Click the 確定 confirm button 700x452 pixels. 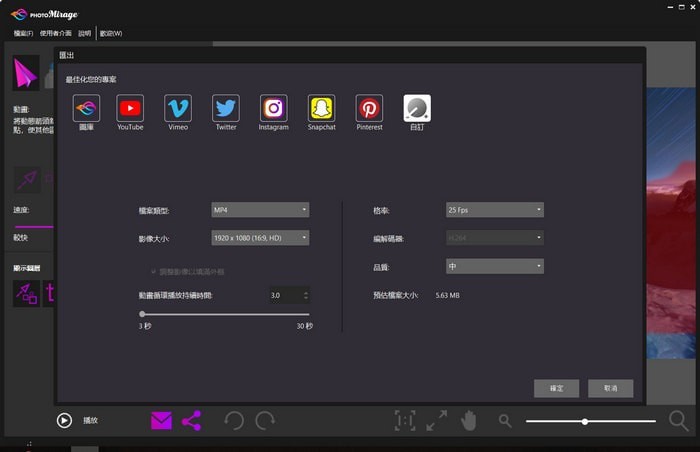[557, 388]
